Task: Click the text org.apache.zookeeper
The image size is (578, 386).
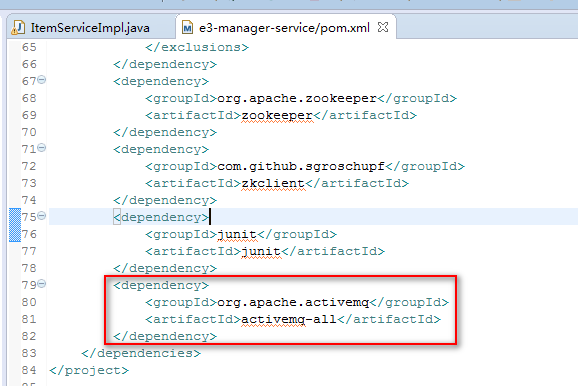Action: click(x=297, y=98)
